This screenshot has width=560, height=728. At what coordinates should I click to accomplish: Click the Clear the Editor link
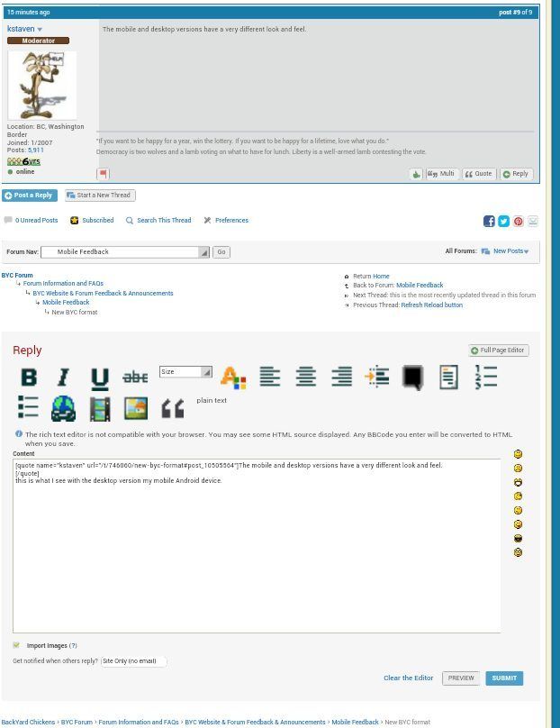click(408, 678)
